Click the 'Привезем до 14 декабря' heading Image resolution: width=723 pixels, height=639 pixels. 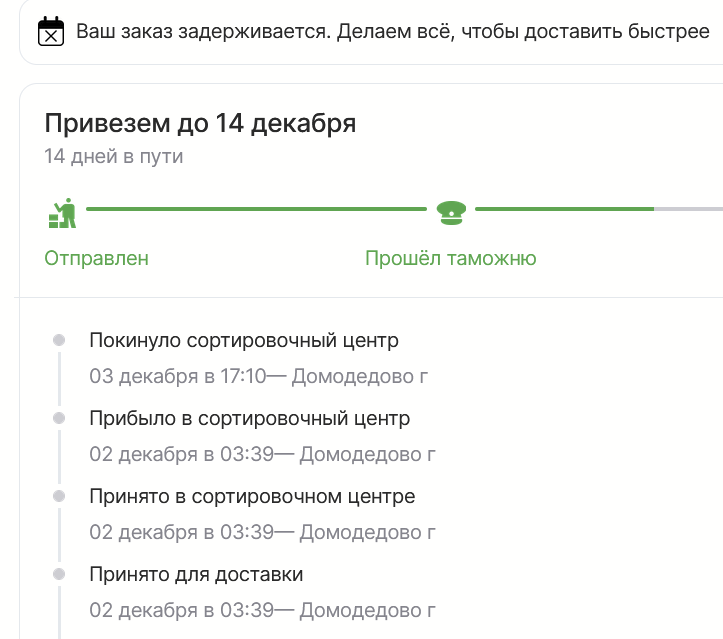(200, 124)
